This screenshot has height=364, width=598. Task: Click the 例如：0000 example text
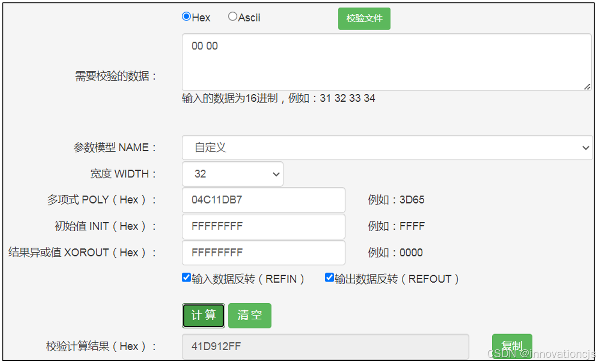(x=395, y=253)
